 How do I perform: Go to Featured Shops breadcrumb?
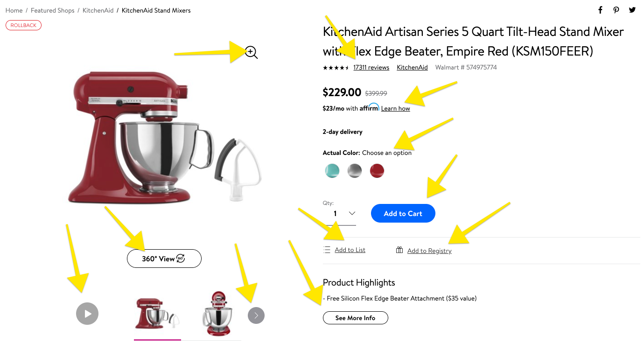pyautogui.click(x=53, y=10)
